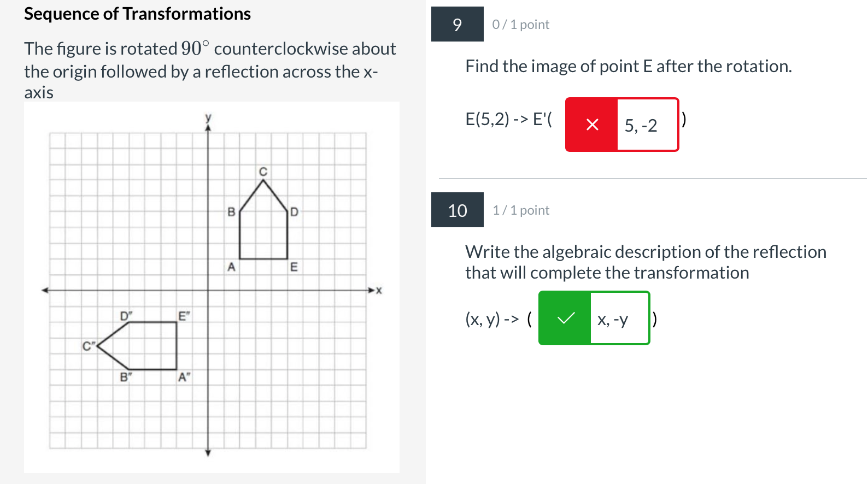Click the question 10 instruction text

pos(645,262)
